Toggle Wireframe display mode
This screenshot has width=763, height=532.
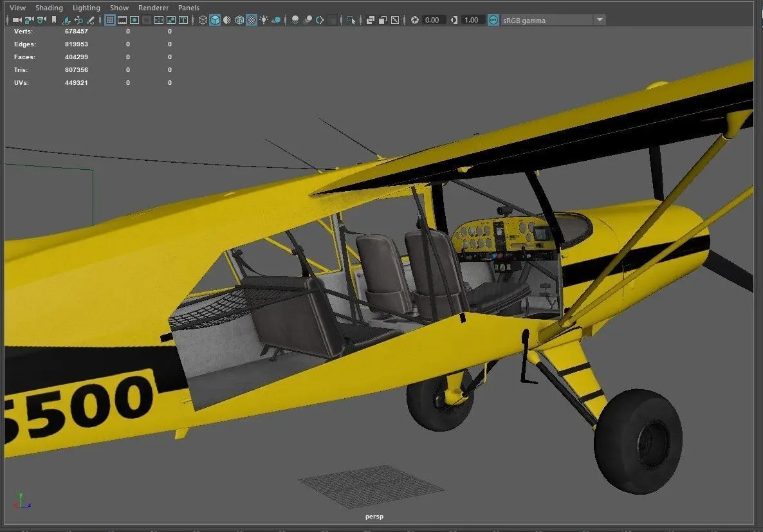203,20
